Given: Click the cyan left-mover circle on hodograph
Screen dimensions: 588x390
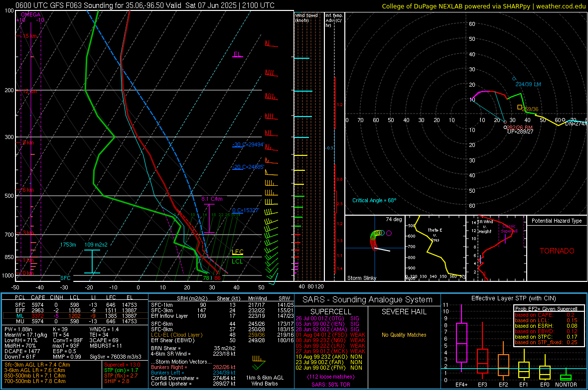Looking at the screenshot, I should tap(514, 79).
